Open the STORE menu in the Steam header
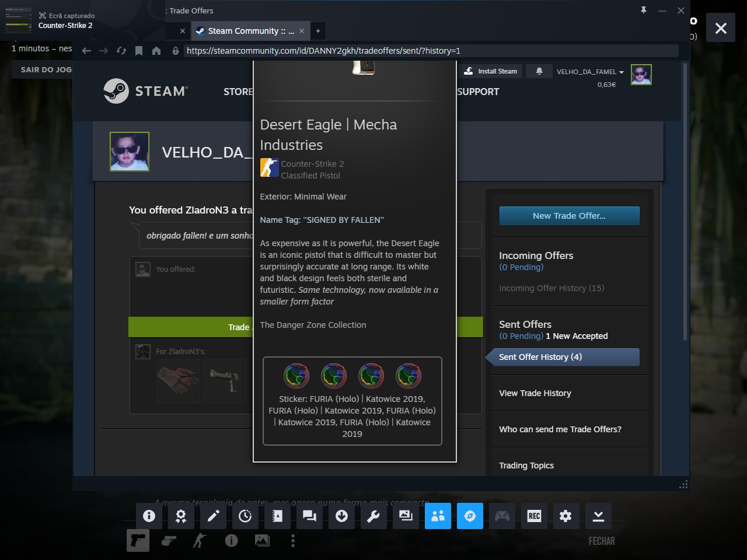The height and width of the screenshot is (560, 747). tap(238, 92)
